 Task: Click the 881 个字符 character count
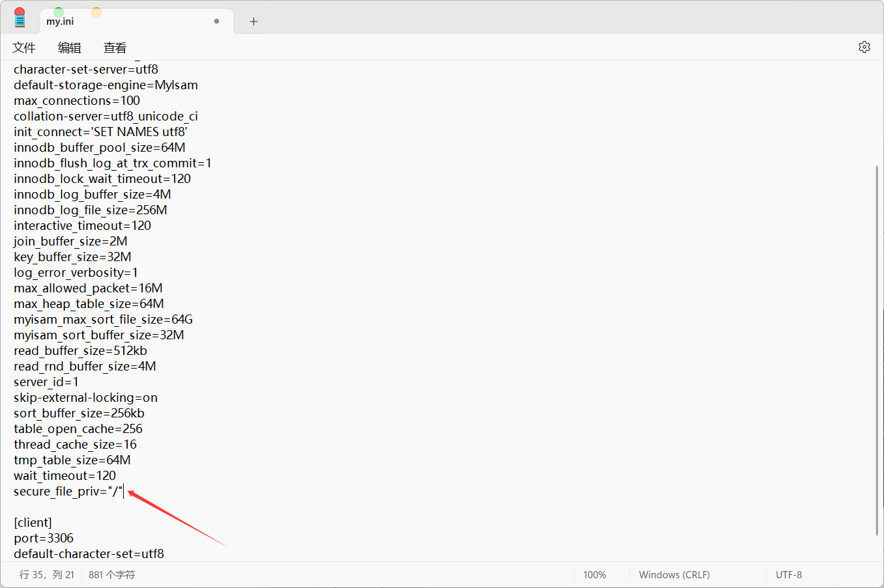pyautogui.click(x=112, y=574)
